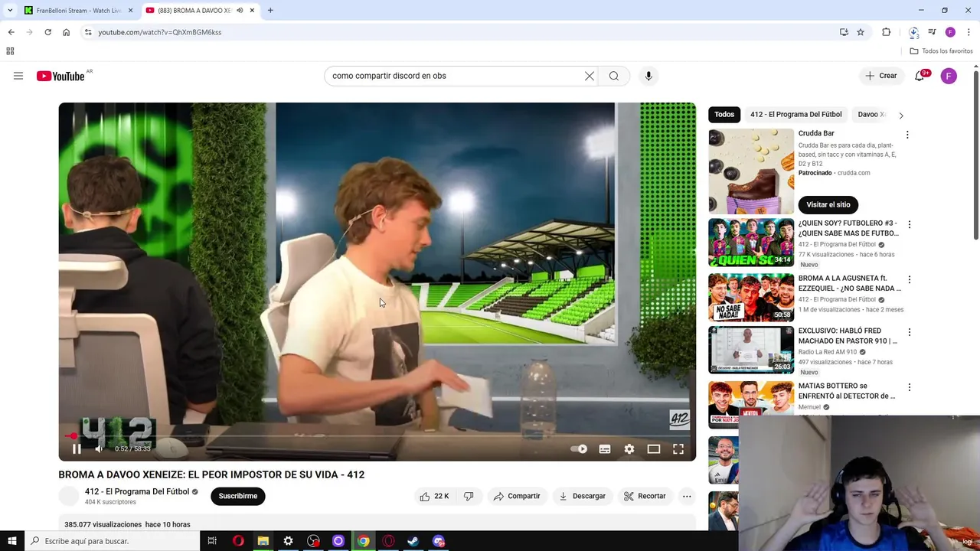Mute the BROMA A DAVOO tab via speaker icon

click(240, 11)
